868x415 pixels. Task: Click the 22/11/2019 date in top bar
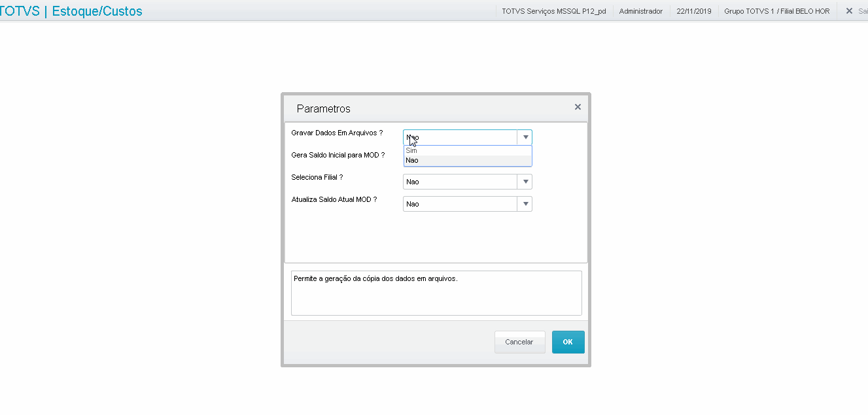click(x=694, y=11)
